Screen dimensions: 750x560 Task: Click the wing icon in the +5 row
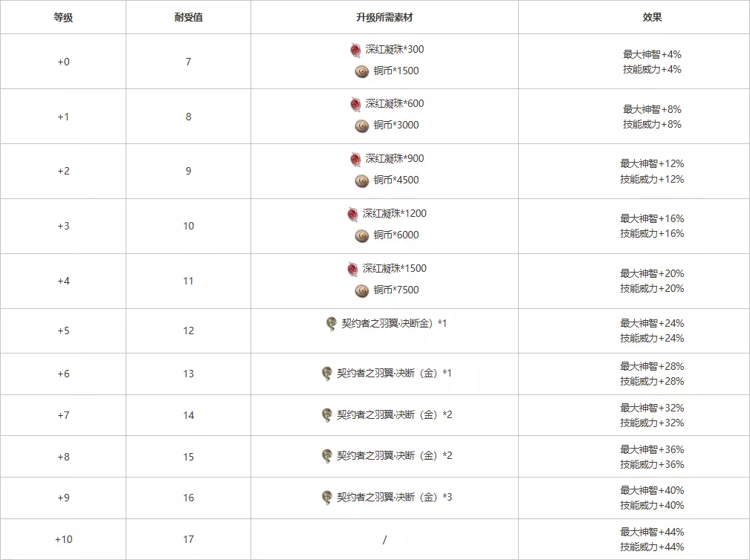pos(331,324)
